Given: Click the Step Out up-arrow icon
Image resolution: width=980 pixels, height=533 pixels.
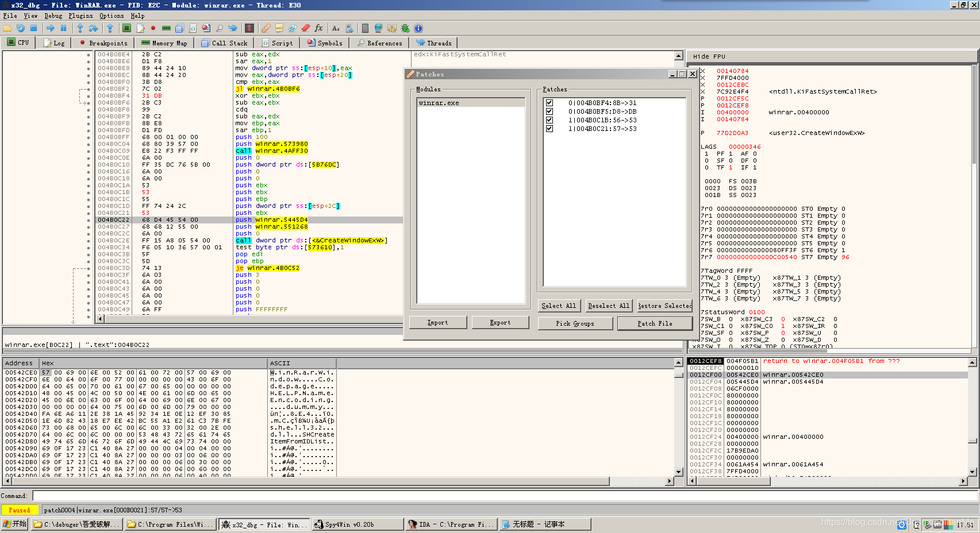Looking at the screenshot, I should tap(110, 28).
